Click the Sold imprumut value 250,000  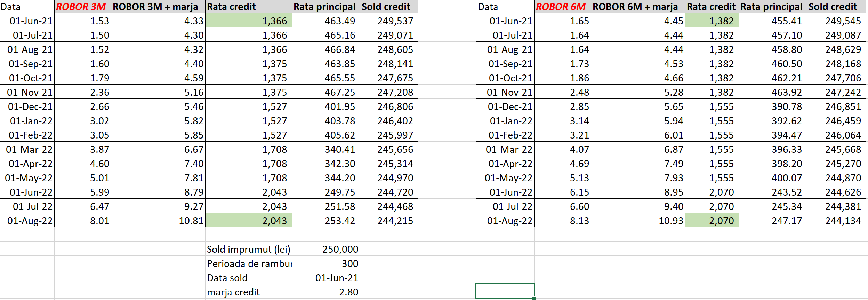pos(326,249)
